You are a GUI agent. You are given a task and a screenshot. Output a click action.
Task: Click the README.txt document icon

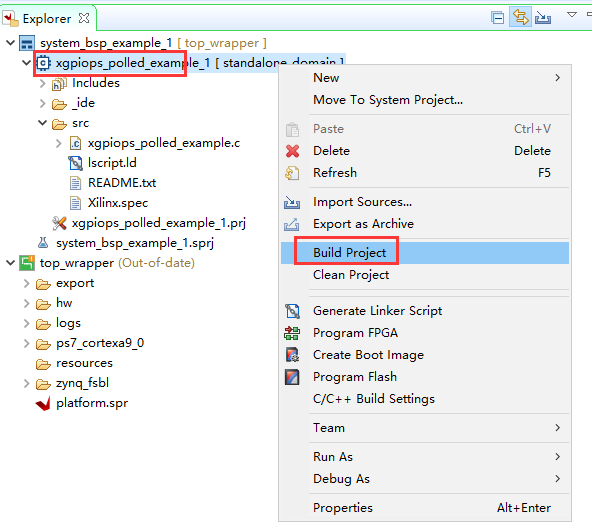[x=75, y=183]
